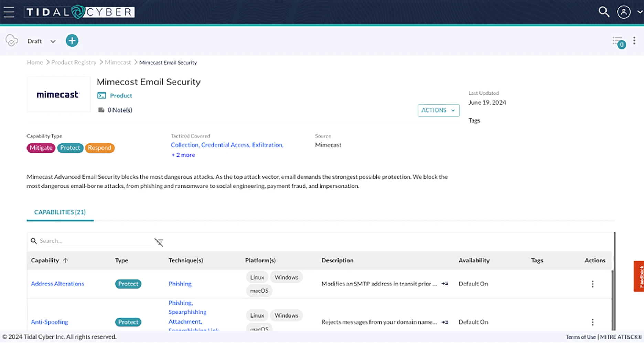Screen dimensions: 644x343
Task: Open Phishing technique in Address Alterations row
Action: (x=180, y=284)
